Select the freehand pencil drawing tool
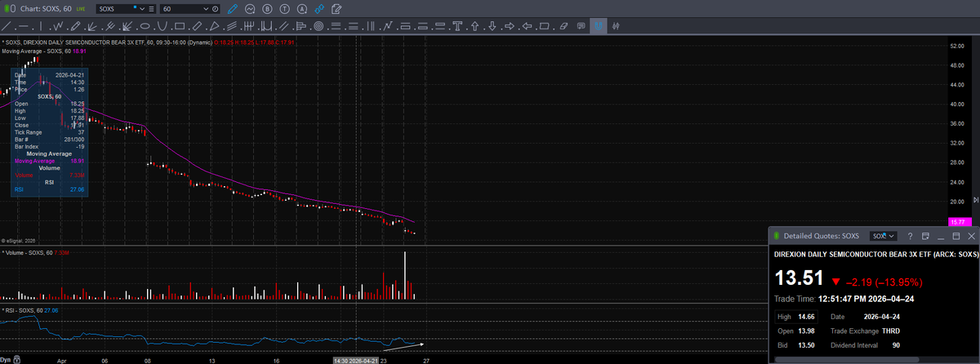 [x=75, y=27]
